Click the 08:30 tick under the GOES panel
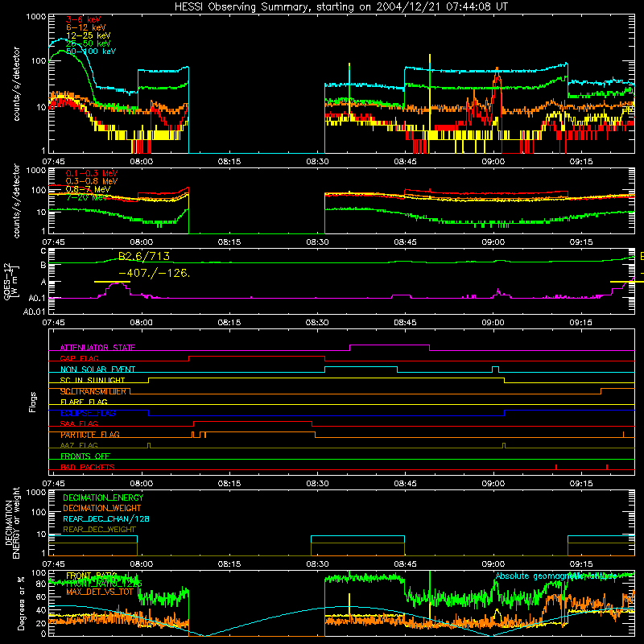Image resolution: width=644 pixels, height=644 pixels. click(317, 323)
